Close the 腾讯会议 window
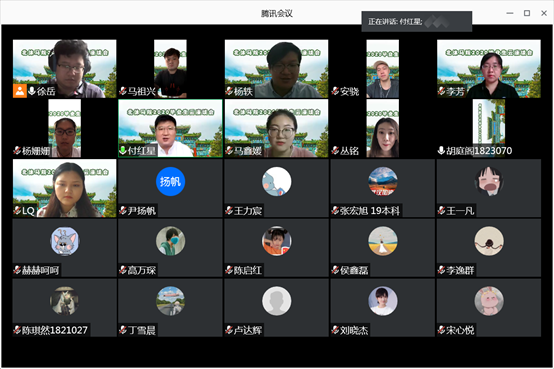 [x=544, y=13]
